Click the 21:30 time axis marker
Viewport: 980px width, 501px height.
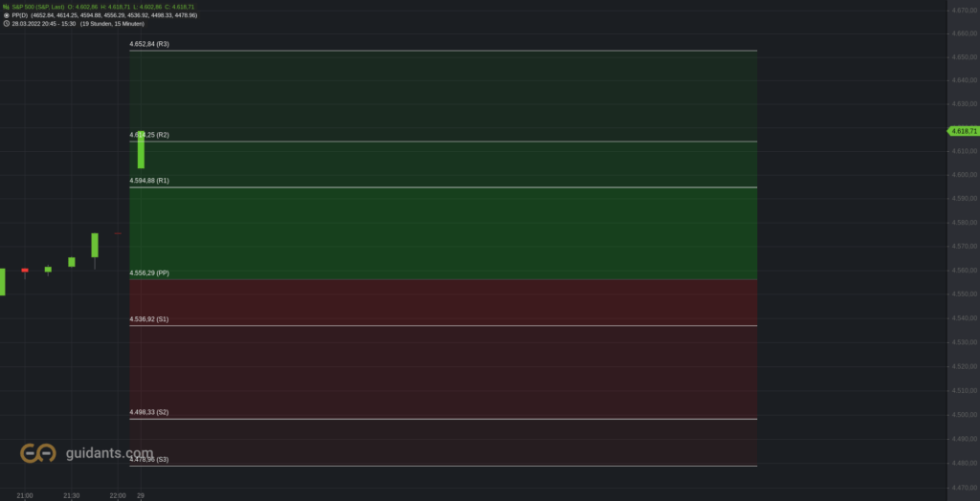[x=71, y=495]
